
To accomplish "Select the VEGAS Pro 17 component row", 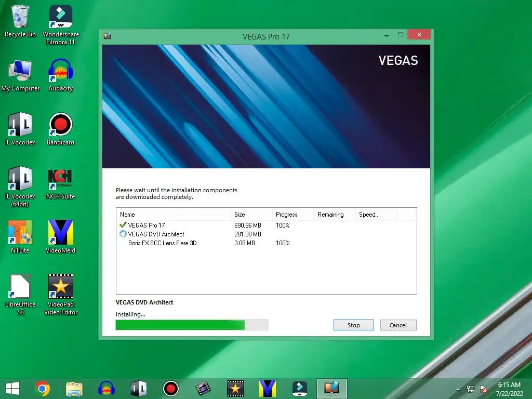I will 267,225.
